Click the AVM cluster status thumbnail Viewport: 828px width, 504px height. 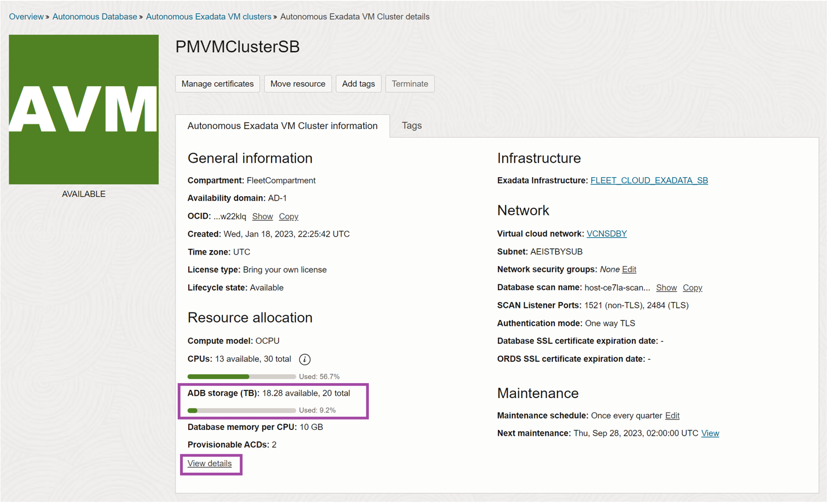(83, 109)
